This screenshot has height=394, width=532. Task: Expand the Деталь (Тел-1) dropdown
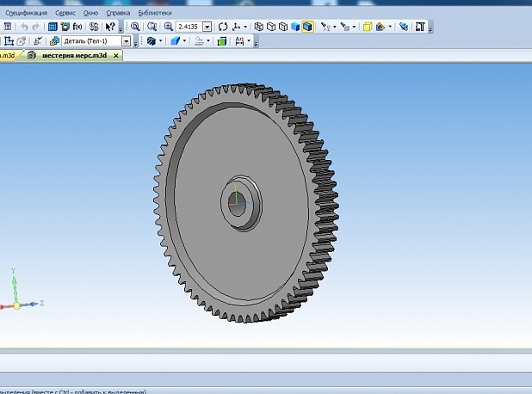pos(126,40)
